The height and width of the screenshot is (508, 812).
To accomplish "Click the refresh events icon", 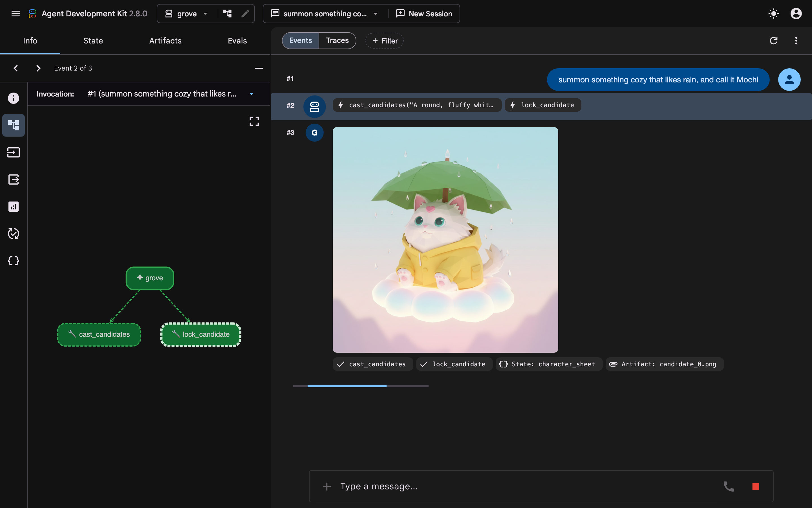I will tap(773, 41).
